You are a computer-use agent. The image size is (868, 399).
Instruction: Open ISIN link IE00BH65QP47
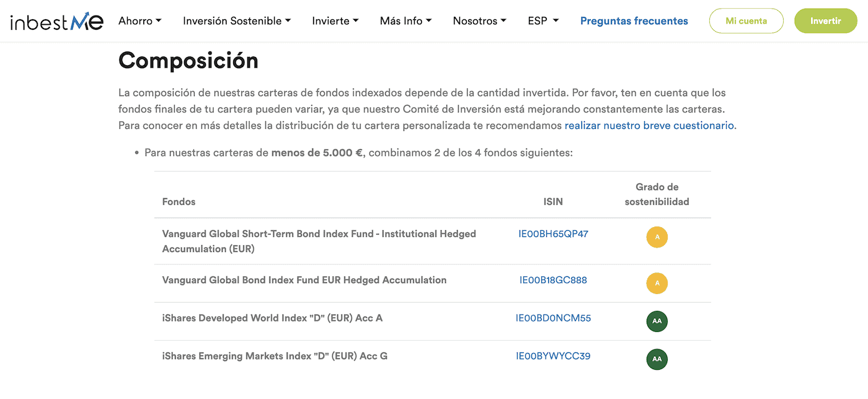coord(553,234)
